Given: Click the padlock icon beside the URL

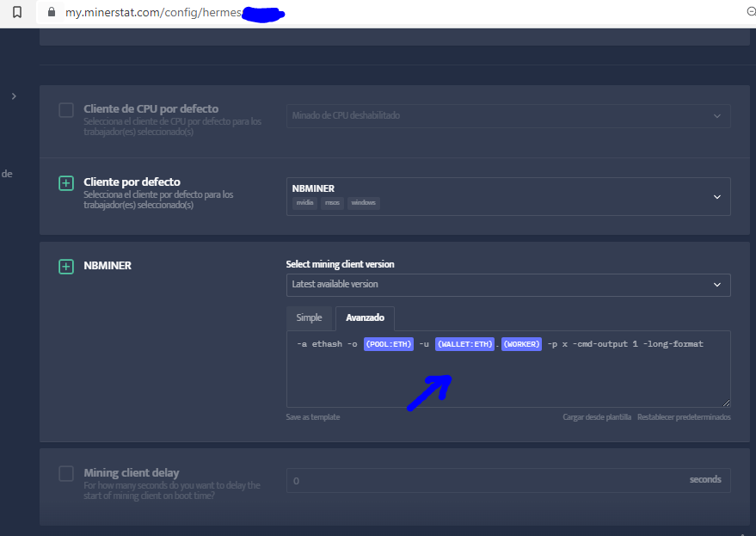Looking at the screenshot, I should coord(51,13).
